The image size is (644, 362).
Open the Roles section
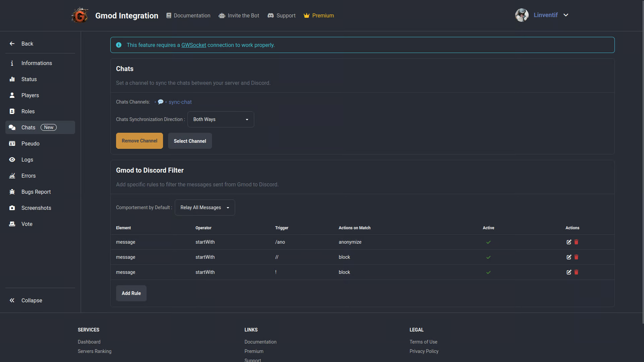pyautogui.click(x=40, y=111)
